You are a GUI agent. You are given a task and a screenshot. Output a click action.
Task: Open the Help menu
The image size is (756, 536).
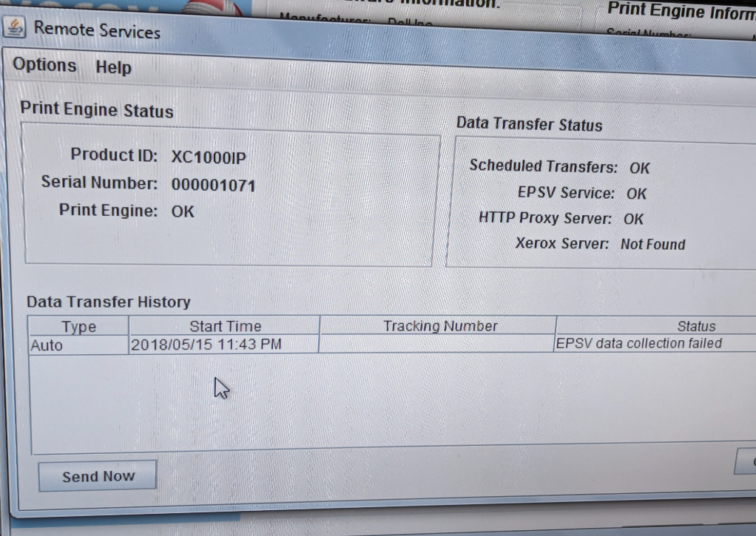pos(113,67)
